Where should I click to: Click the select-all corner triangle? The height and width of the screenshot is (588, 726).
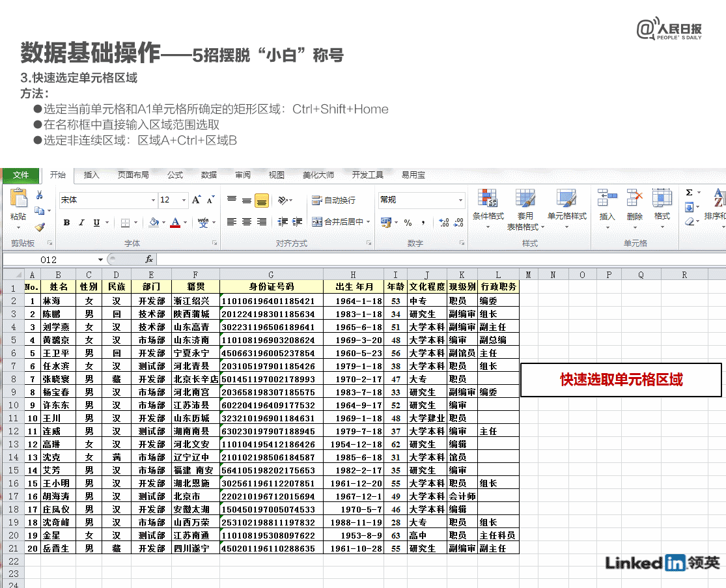(18, 275)
